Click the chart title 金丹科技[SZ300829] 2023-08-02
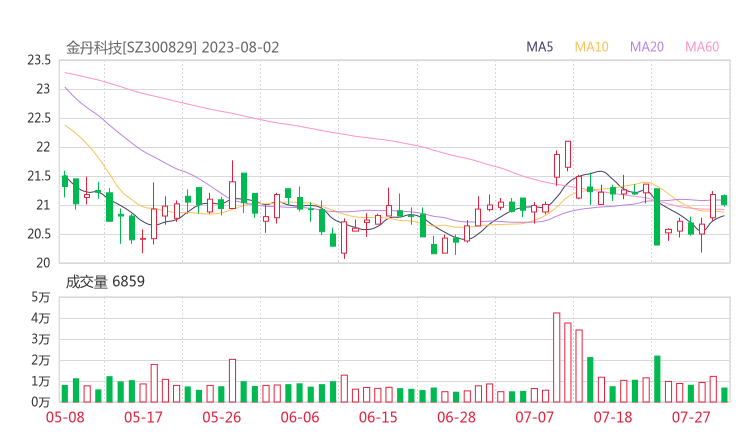740x440 pixels. coord(172,48)
